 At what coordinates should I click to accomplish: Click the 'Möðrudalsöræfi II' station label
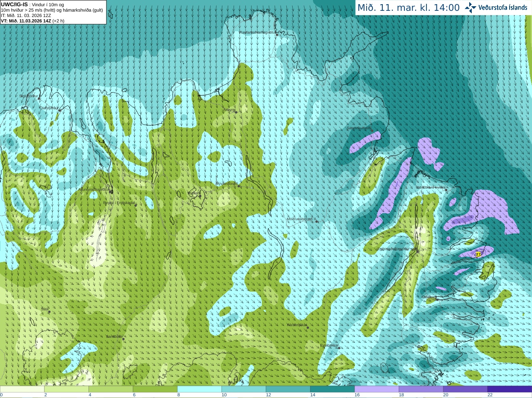point(301,219)
